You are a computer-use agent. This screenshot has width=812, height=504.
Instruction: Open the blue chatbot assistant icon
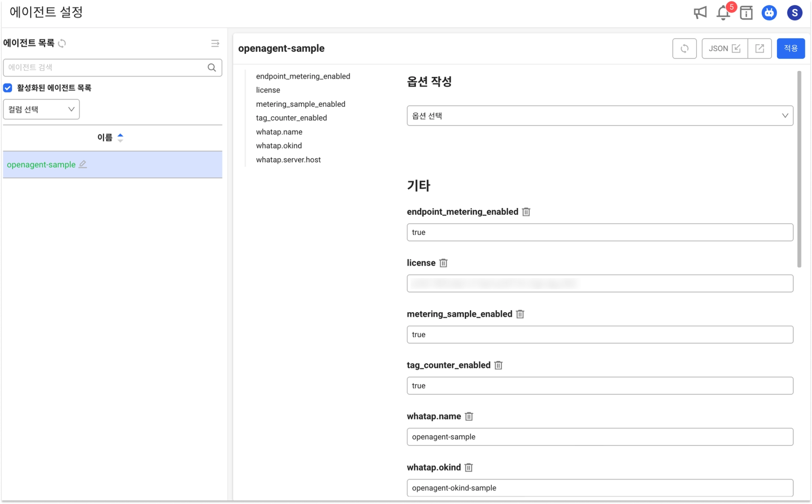tap(769, 13)
